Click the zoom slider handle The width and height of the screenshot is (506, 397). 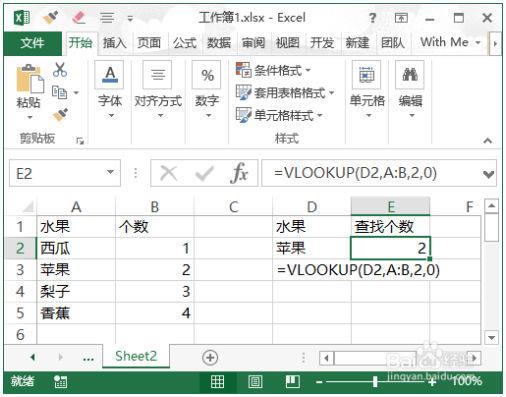(x=375, y=381)
